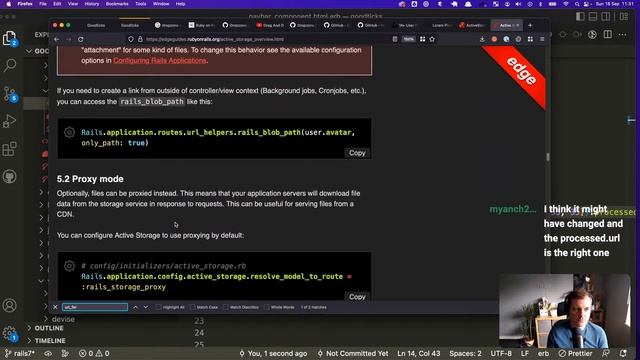Split the VS Code editor right

pyautogui.click(x=607, y=35)
